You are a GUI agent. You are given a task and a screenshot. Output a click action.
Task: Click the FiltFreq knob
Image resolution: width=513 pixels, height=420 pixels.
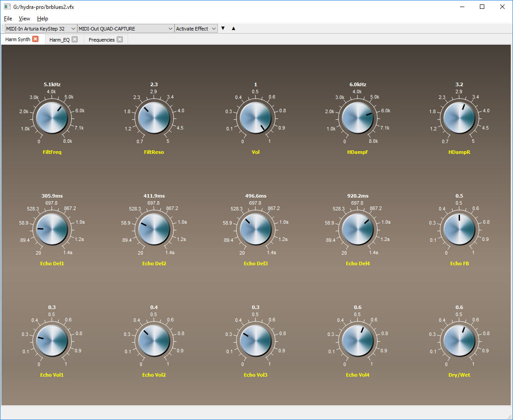click(x=52, y=118)
